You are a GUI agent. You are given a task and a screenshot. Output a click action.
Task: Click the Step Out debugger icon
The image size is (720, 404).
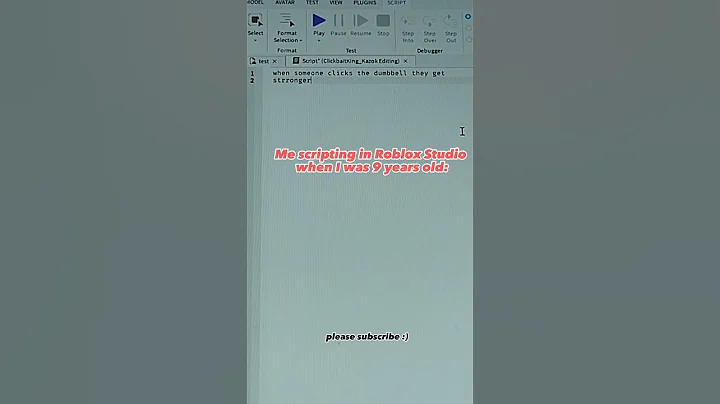451,22
